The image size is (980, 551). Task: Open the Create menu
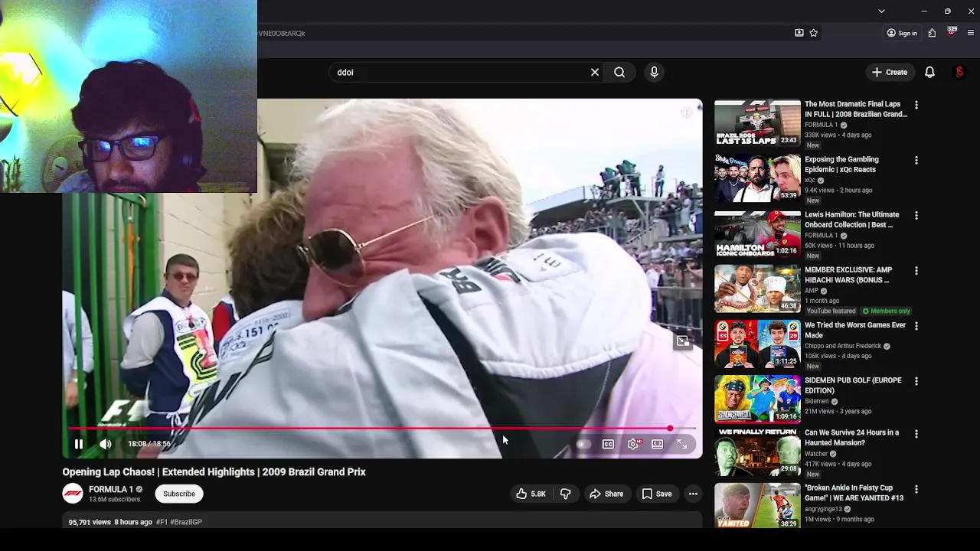pos(889,72)
